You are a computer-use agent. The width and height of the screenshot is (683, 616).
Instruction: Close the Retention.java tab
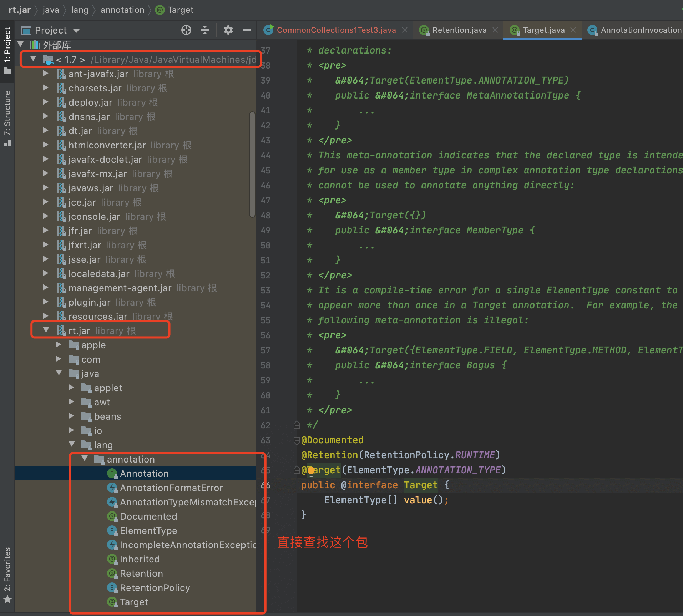point(495,30)
